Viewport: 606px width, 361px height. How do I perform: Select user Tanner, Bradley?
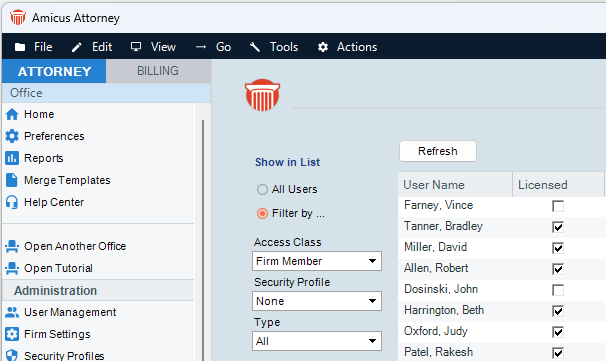tap(443, 226)
